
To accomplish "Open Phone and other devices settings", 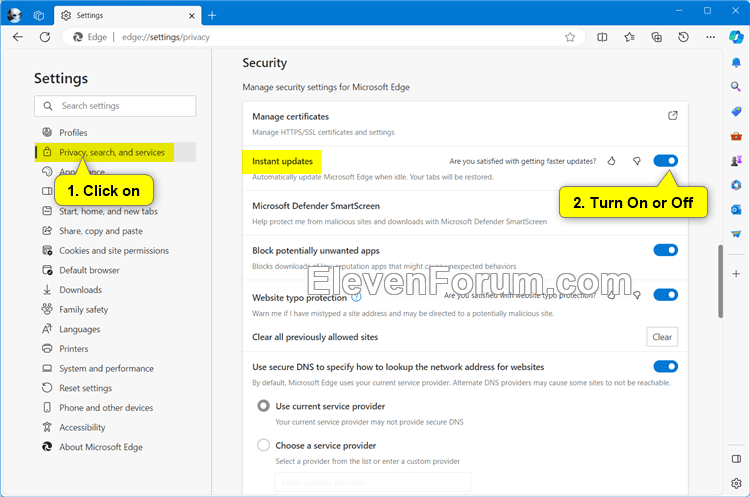I will point(115,408).
